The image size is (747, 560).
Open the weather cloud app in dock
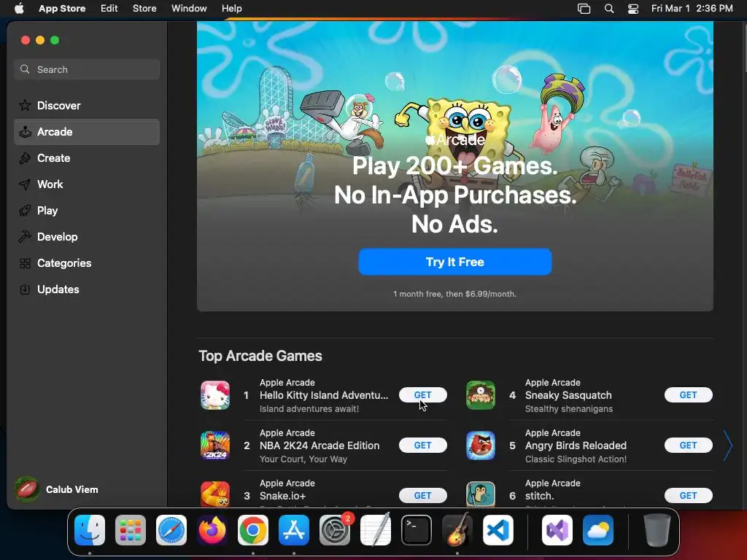point(598,530)
